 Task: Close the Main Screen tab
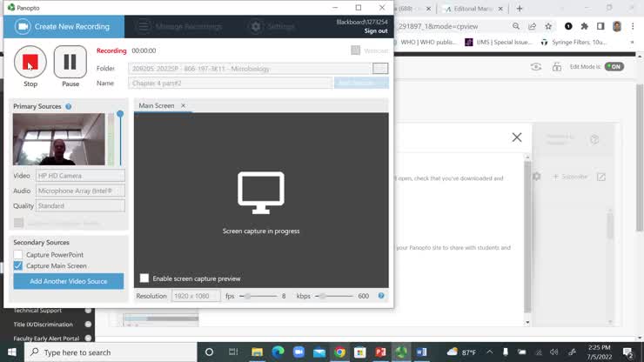click(x=183, y=105)
